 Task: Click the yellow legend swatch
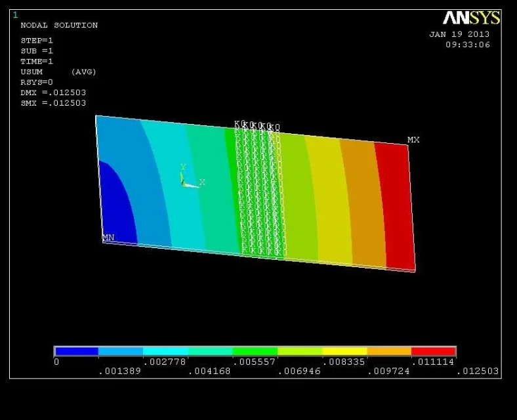[344, 351]
